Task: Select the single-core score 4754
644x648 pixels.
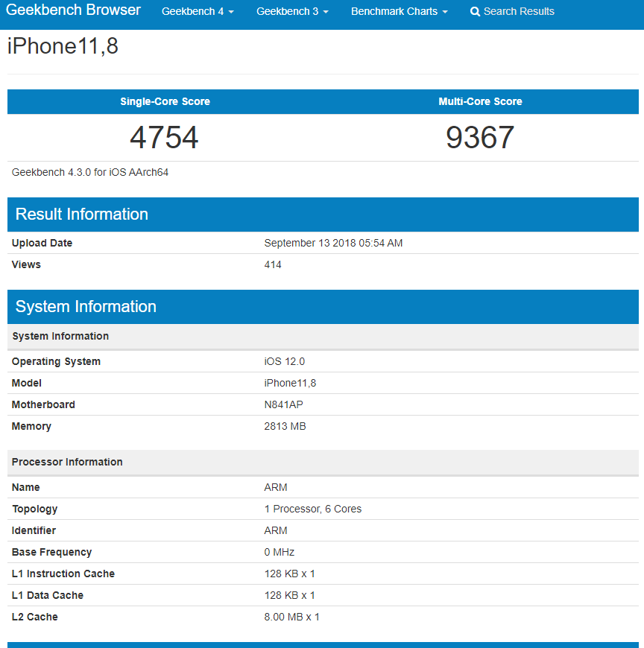Action: pos(164,138)
